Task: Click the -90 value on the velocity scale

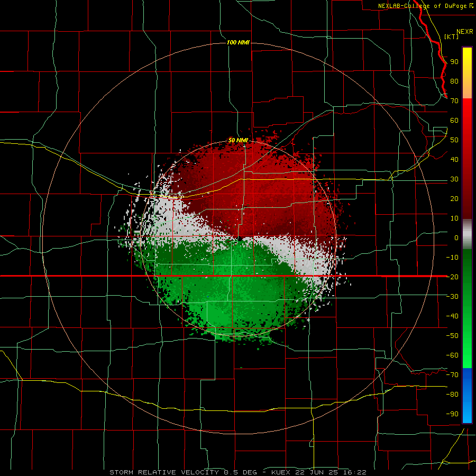Action: pyautogui.click(x=452, y=414)
